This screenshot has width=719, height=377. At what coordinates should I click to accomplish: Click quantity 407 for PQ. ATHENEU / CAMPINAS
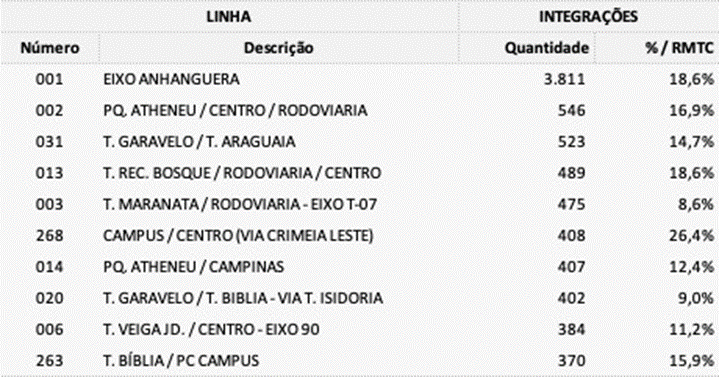(571, 266)
